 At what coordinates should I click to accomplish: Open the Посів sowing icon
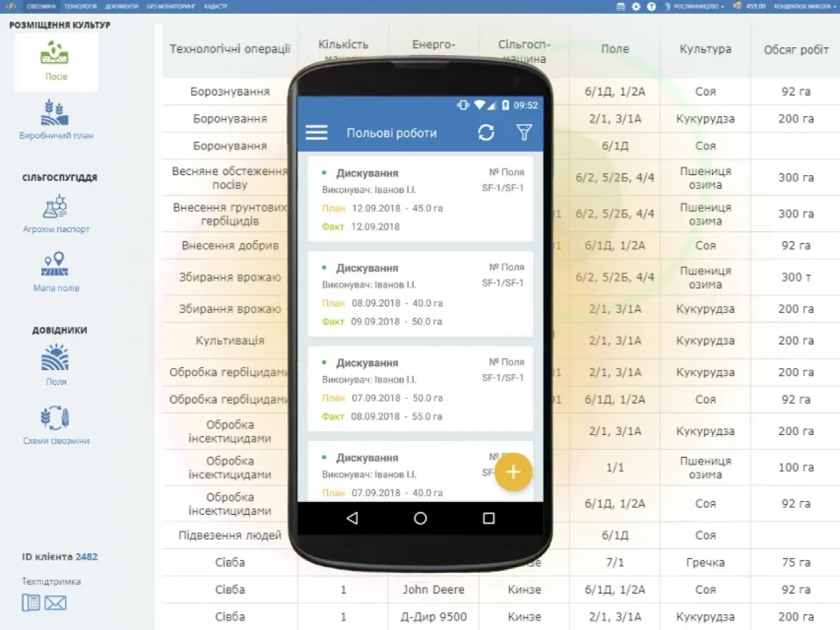tap(56, 60)
